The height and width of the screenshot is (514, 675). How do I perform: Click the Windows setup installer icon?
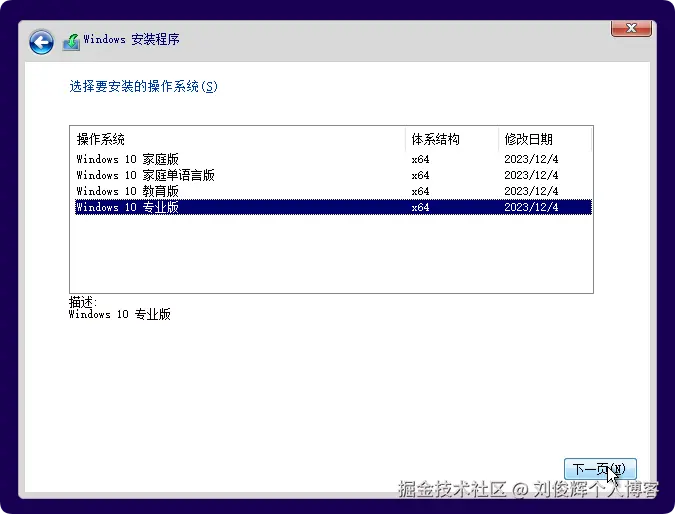click(71, 42)
